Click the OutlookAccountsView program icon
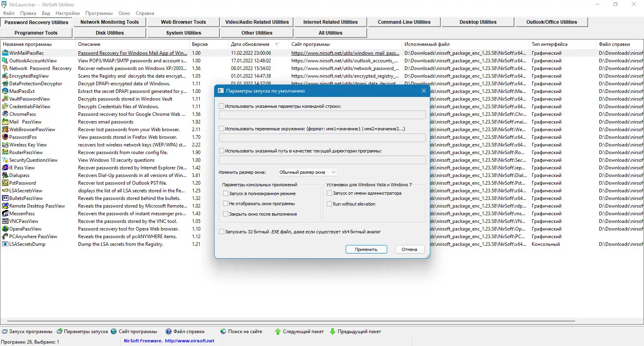The image size is (644, 346). (x=5, y=61)
